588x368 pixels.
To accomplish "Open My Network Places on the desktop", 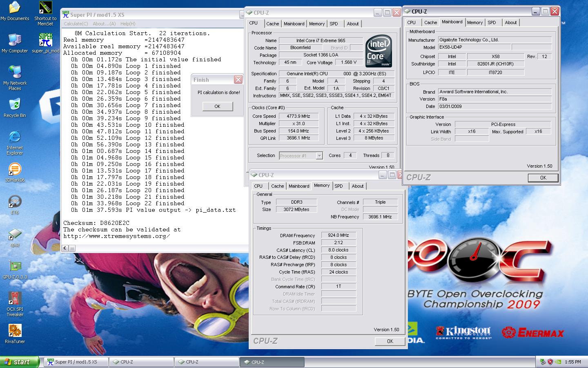I will (15, 78).
